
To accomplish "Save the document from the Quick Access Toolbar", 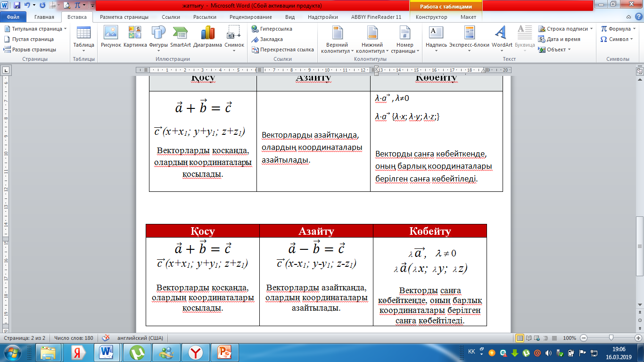I will pyautogui.click(x=17, y=6).
